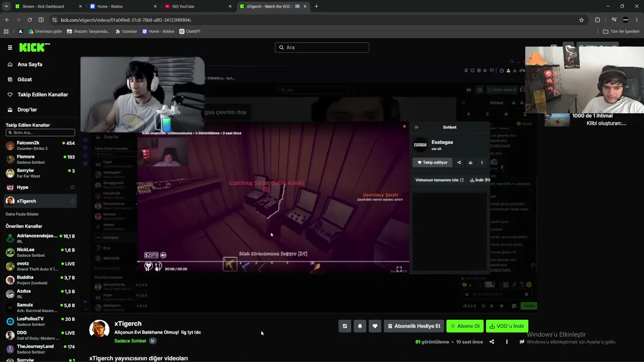Open ovotz live GTA channel
Image resolution: width=644 pixels, height=362 pixels.
pos(40,266)
